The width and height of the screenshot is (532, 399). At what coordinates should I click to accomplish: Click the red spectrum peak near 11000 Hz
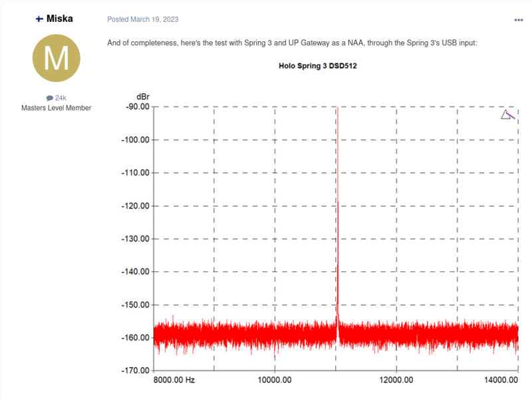338,199
